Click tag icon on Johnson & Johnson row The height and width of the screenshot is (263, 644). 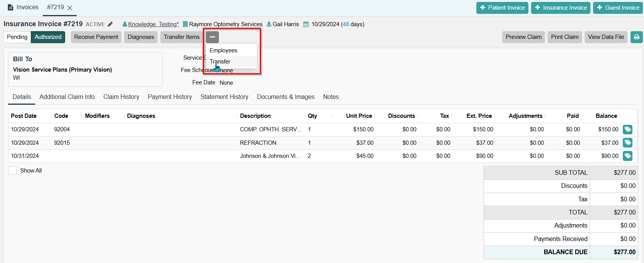[x=627, y=156]
